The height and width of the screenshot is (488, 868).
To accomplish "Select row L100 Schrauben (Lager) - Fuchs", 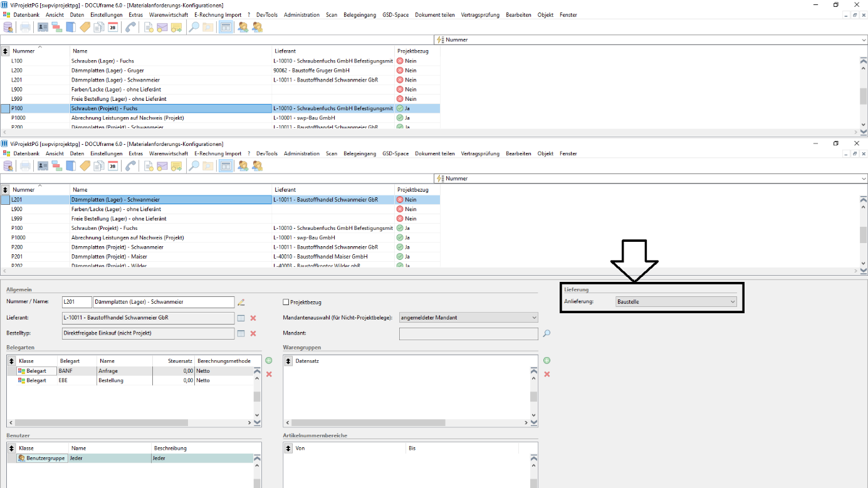I will tap(220, 61).
